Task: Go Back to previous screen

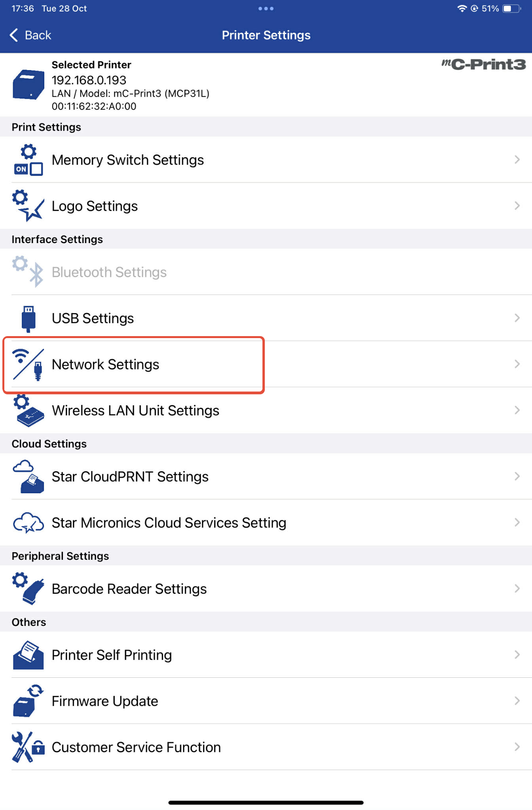Action: coord(30,35)
